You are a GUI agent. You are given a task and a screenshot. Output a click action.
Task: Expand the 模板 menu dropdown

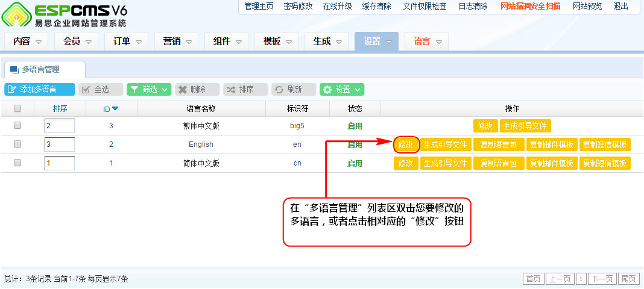coord(289,42)
